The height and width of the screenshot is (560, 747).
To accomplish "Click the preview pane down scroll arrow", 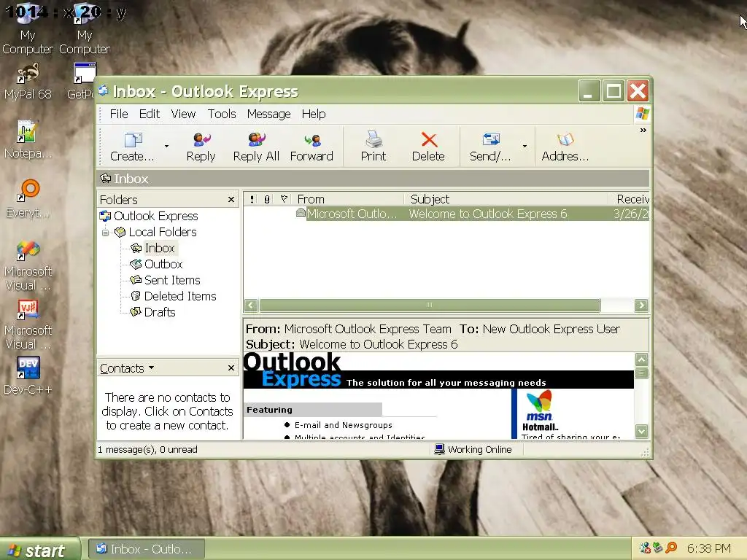I will click(x=642, y=431).
